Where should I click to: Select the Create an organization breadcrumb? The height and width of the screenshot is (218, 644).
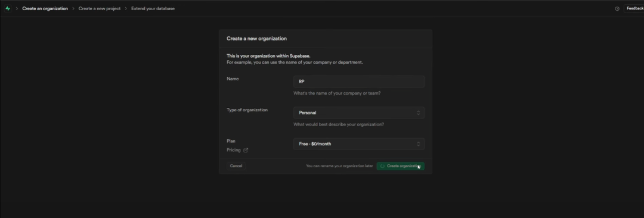45,8
